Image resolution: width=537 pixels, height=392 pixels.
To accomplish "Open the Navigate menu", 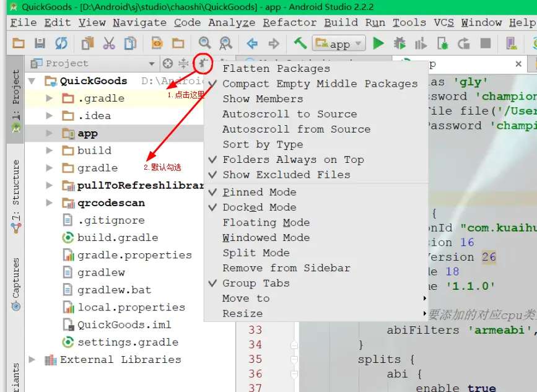I will [x=140, y=22].
